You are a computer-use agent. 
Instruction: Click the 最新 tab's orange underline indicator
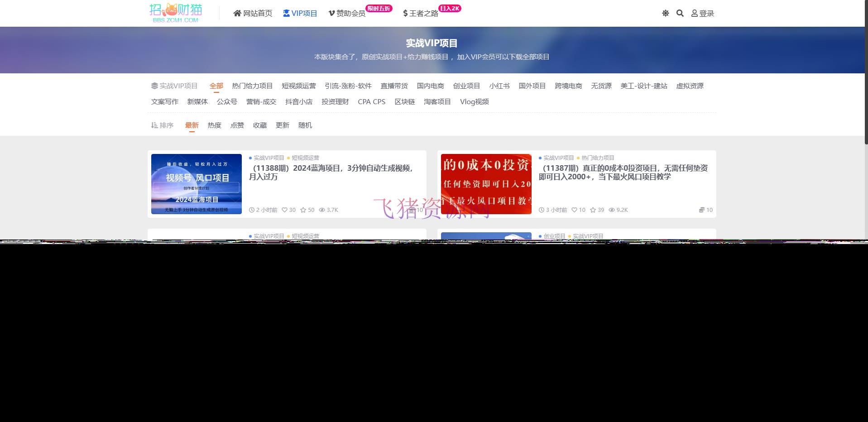(192, 131)
